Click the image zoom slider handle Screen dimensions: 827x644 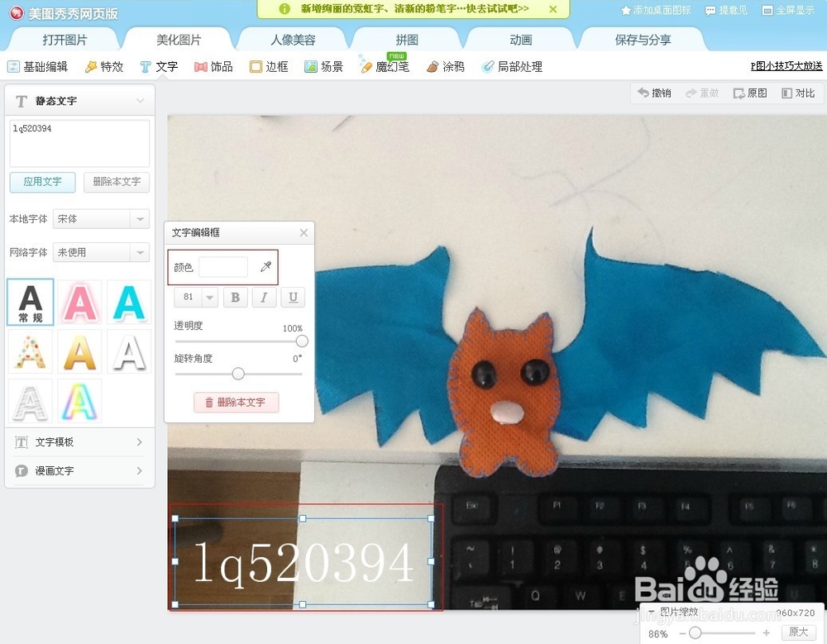click(696, 632)
